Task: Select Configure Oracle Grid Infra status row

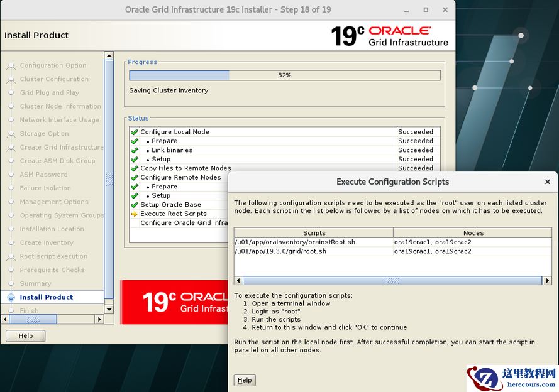Action: 179,223
